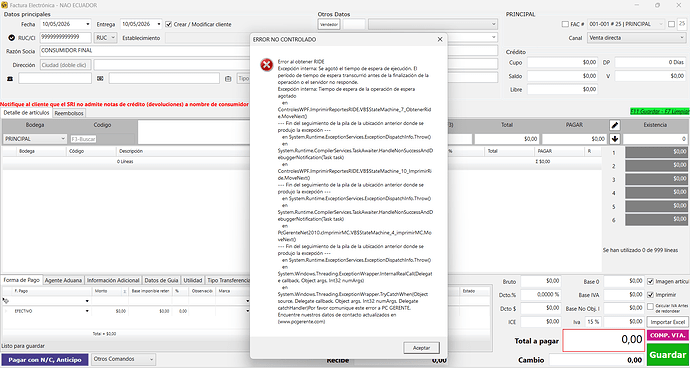The height and width of the screenshot is (368, 690).
Task: Click the down arrow icon under pencil
Action: 615,139
